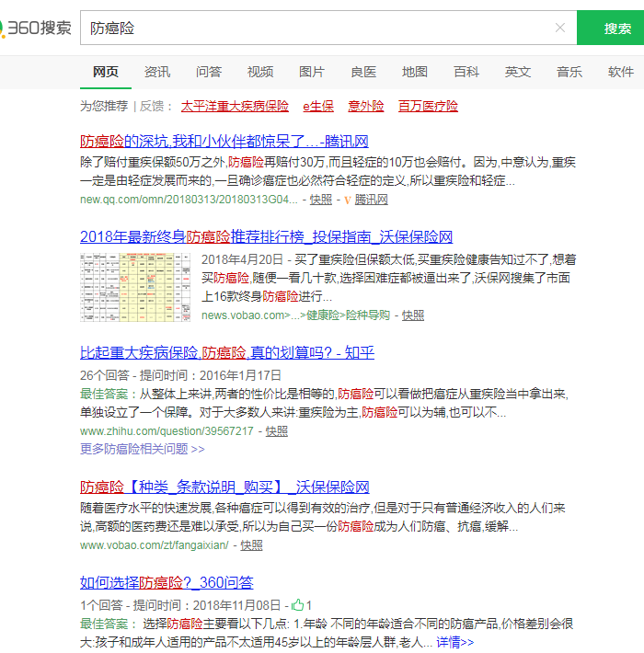Viewport: 644px width, 653px height.
Task: Open the 地图 tab
Action: [x=415, y=72]
